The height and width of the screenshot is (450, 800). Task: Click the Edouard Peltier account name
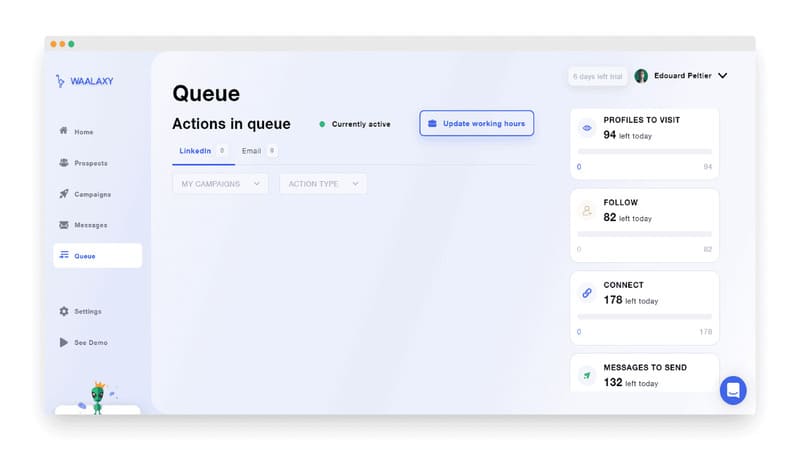pyautogui.click(x=683, y=76)
